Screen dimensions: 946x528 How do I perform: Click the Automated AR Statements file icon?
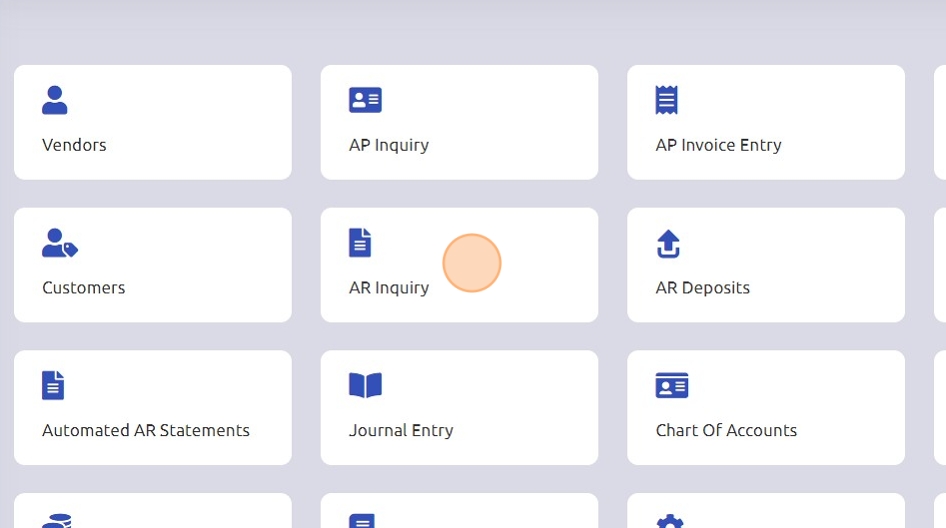coord(53,385)
